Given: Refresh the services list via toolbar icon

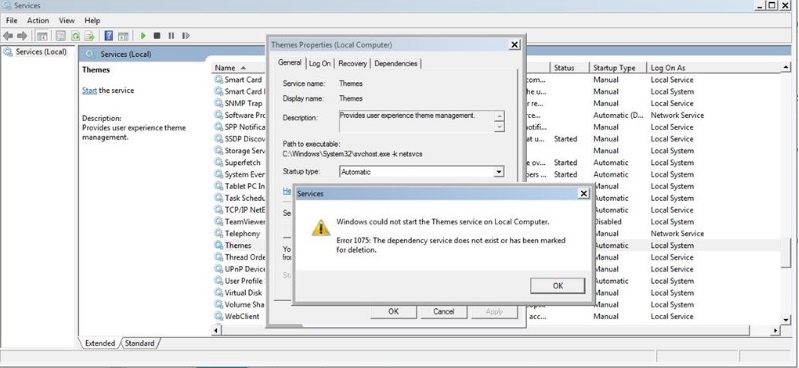Looking at the screenshot, I should click(75, 36).
